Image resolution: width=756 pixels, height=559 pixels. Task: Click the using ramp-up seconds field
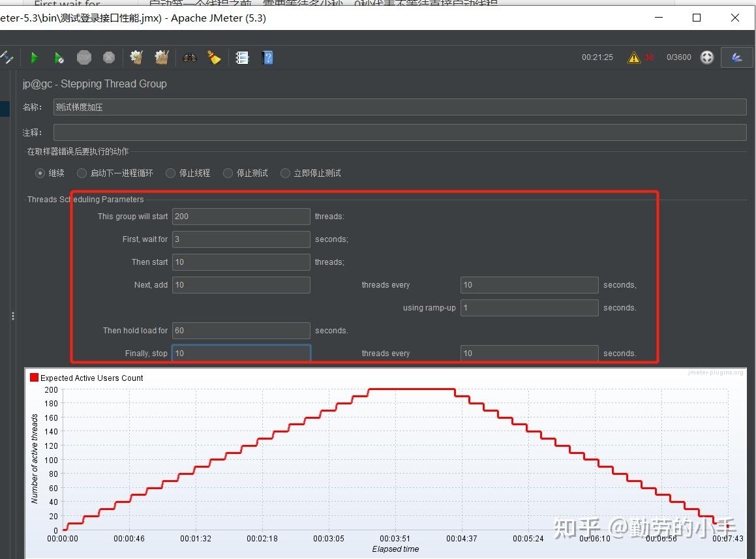[530, 308]
